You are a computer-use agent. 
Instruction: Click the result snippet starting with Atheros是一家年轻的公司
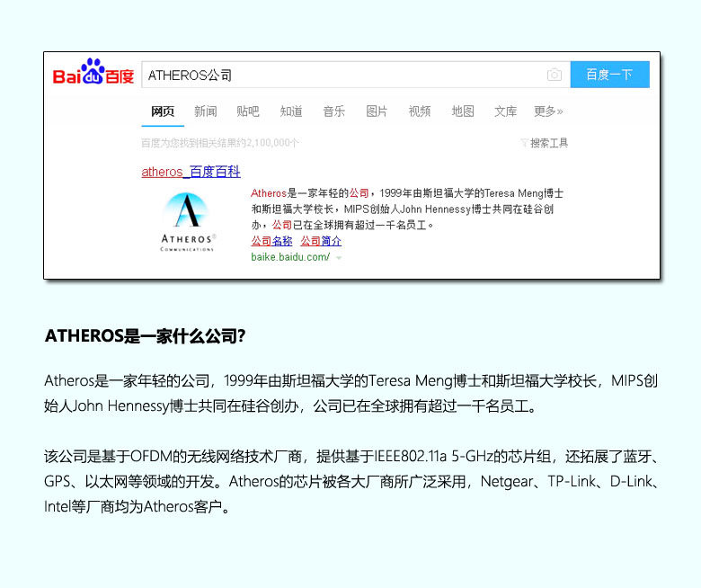click(x=407, y=209)
